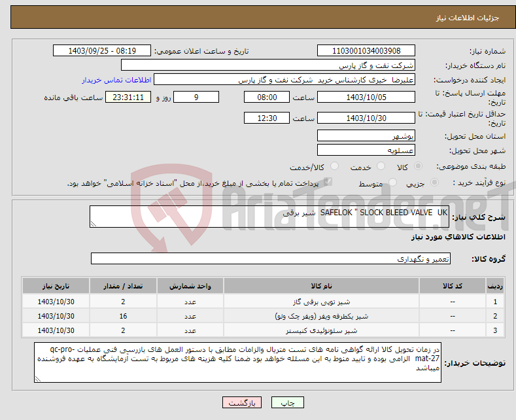The image size is (516, 420).
Task: Click the چاپ (print) button
Action: coord(287,402)
